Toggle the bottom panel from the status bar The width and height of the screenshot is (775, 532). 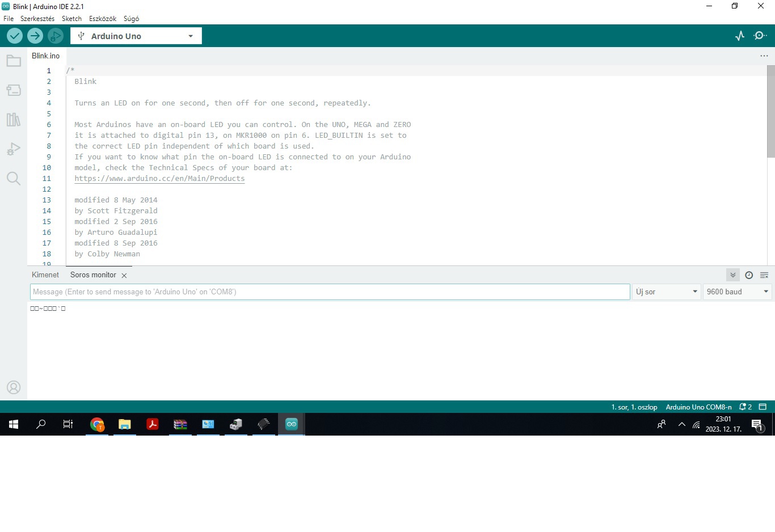click(x=763, y=407)
